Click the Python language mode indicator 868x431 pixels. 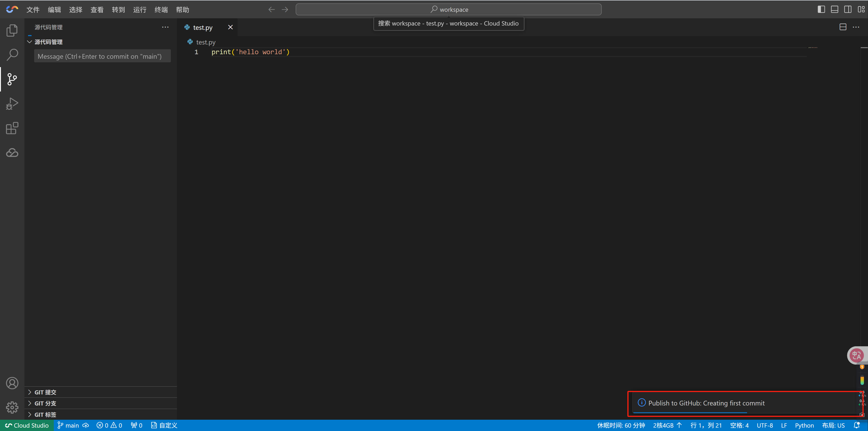click(x=804, y=425)
